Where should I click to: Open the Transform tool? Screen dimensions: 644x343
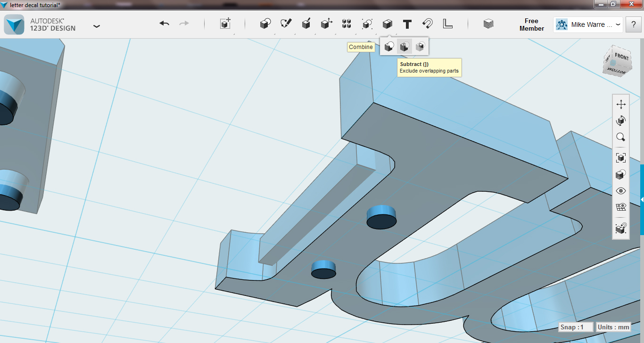(x=225, y=24)
